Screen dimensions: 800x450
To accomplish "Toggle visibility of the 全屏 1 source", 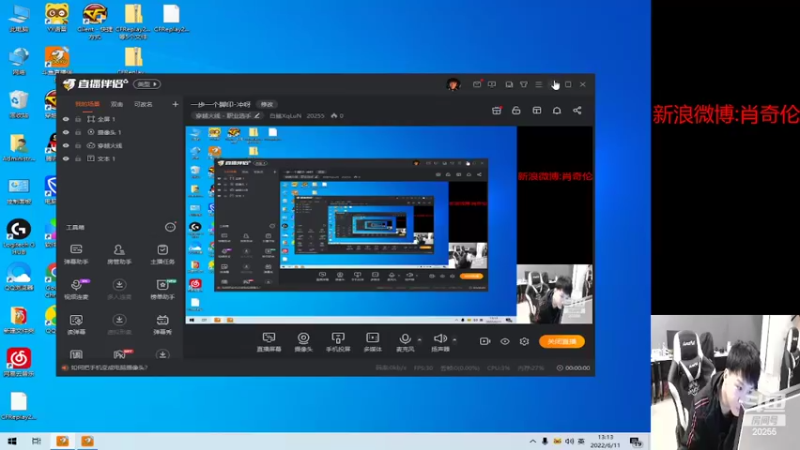I will [66, 119].
